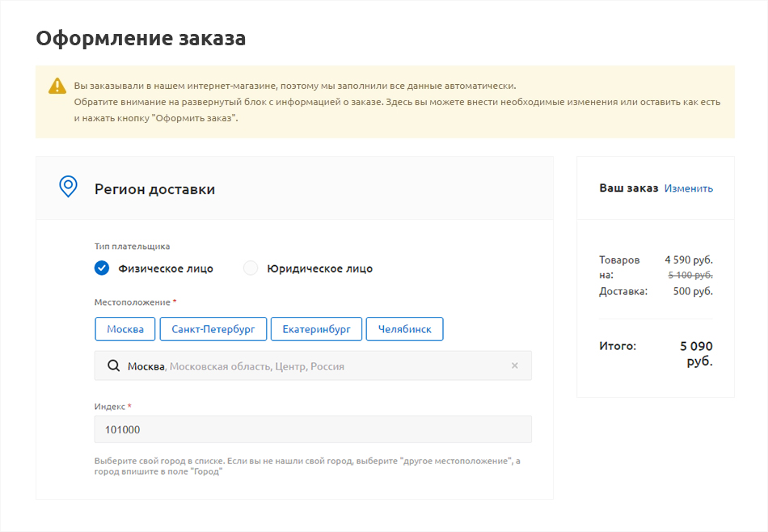The height and width of the screenshot is (532, 768).
Task: Select the Юридическое лицо radio button
Action: pos(251,268)
